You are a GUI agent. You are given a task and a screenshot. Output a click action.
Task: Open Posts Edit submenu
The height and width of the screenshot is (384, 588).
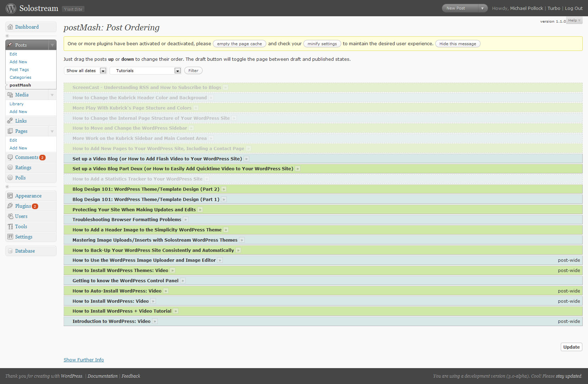13,54
